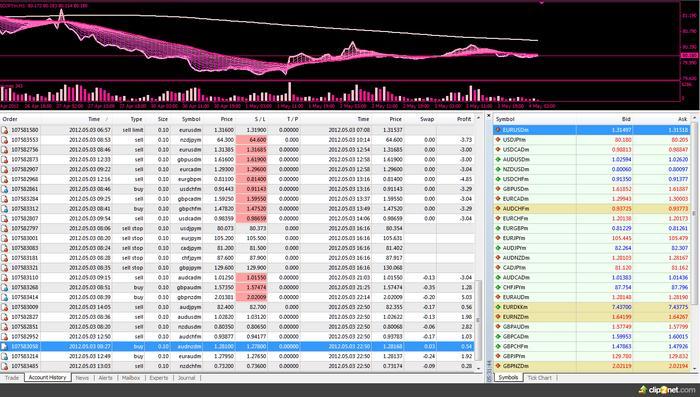Open the Journal tab

click(187, 378)
